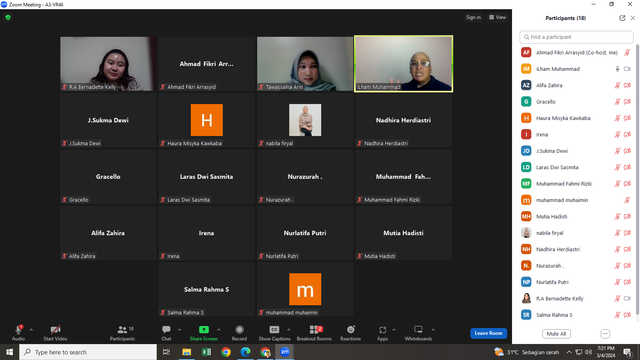Open Breakout Rooms

pyautogui.click(x=314, y=332)
